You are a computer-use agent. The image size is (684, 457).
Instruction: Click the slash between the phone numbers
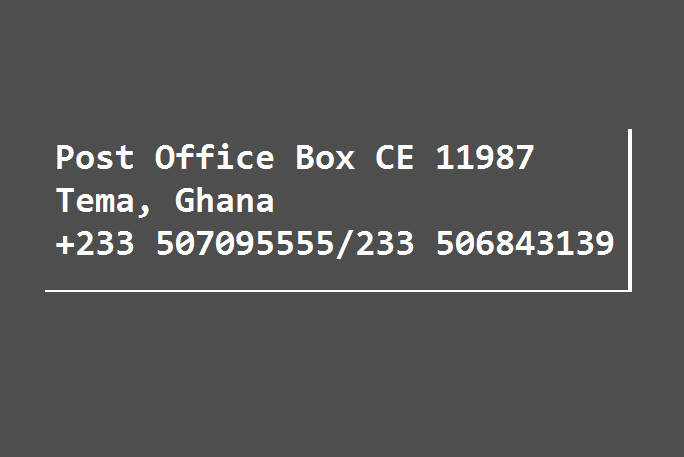(x=345, y=244)
